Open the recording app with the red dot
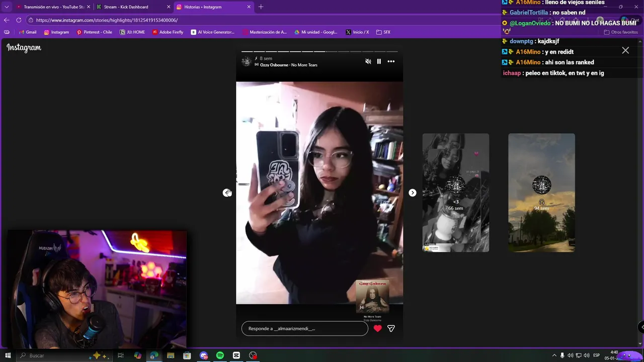The width and height of the screenshot is (644, 362). click(x=253, y=355)
